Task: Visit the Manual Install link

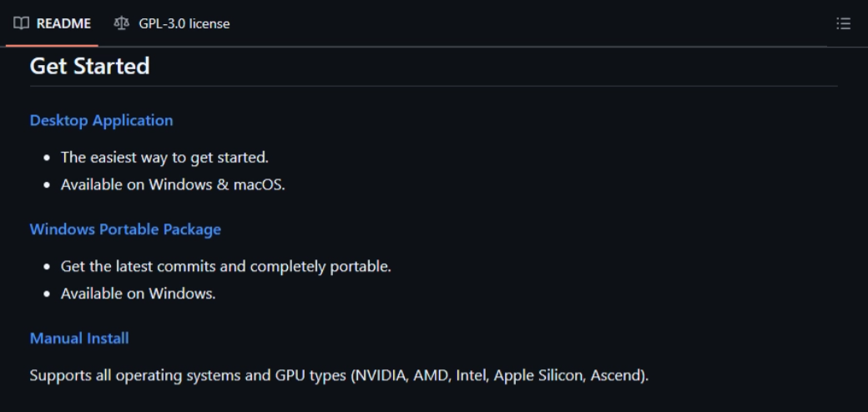Action: pos(79,338)
